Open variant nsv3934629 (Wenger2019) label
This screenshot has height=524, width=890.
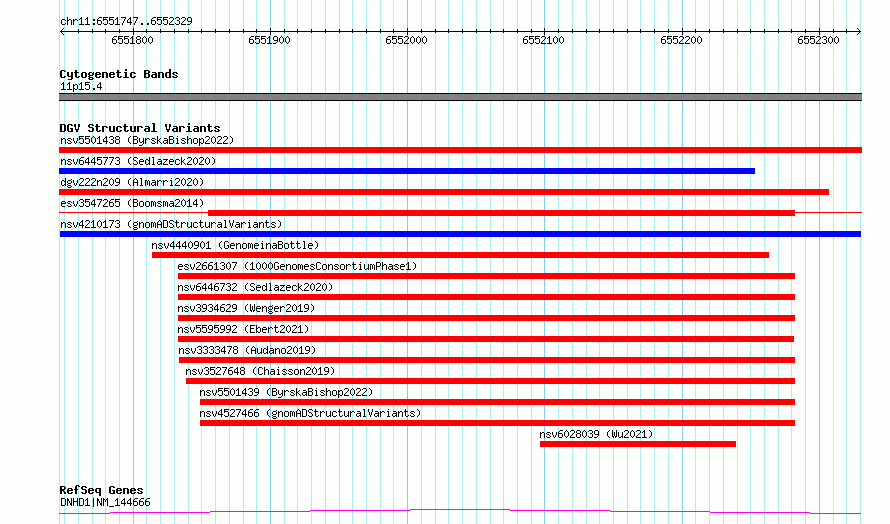point(246,308)
